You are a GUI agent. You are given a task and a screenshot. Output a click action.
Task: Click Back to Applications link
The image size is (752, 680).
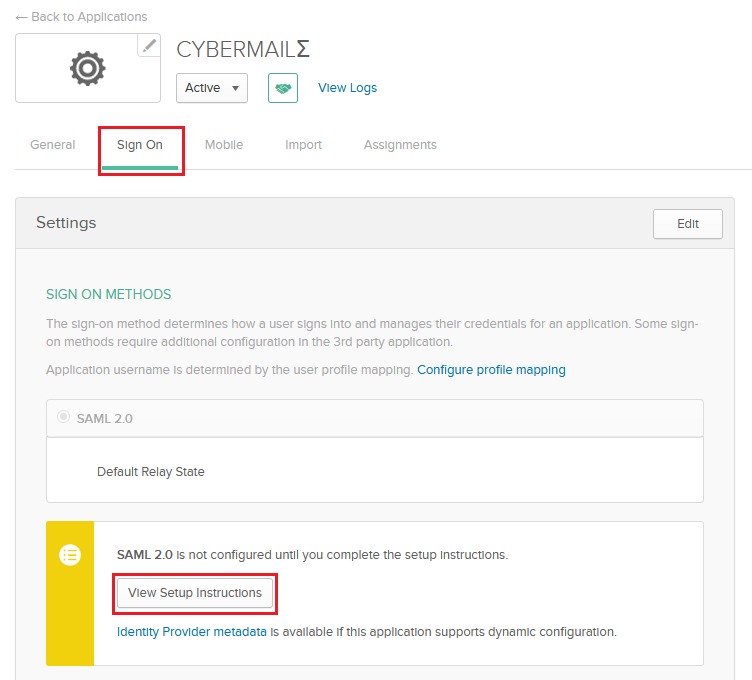[x=82, y=17]
